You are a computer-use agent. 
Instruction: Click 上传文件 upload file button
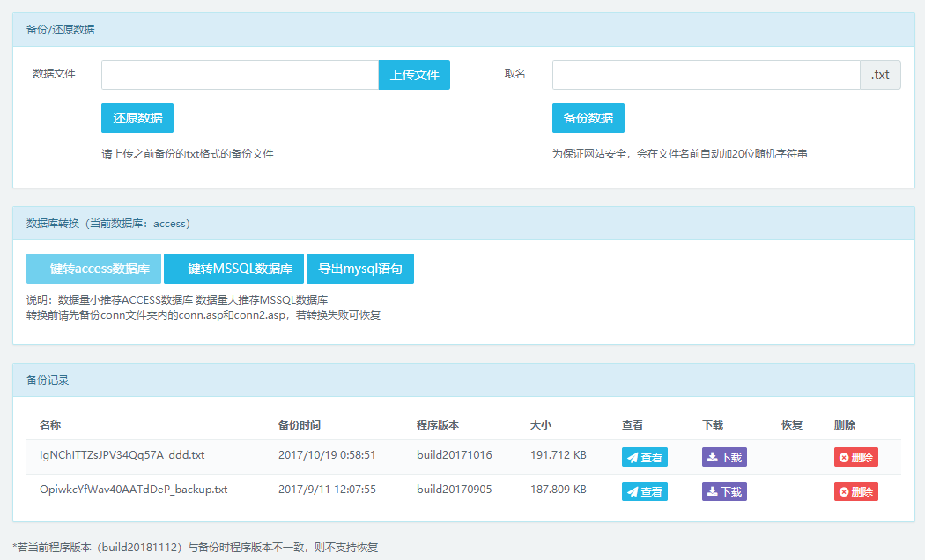tap(414, 75)
